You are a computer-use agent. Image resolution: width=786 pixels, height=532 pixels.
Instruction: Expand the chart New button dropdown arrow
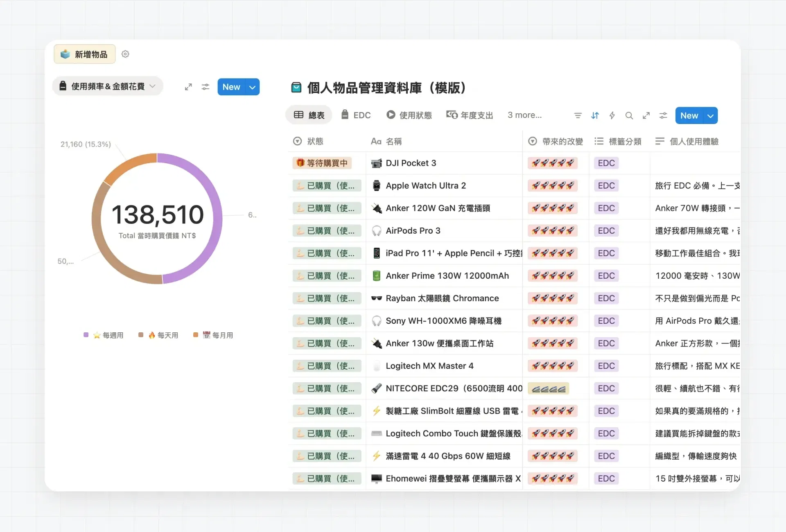253,87
